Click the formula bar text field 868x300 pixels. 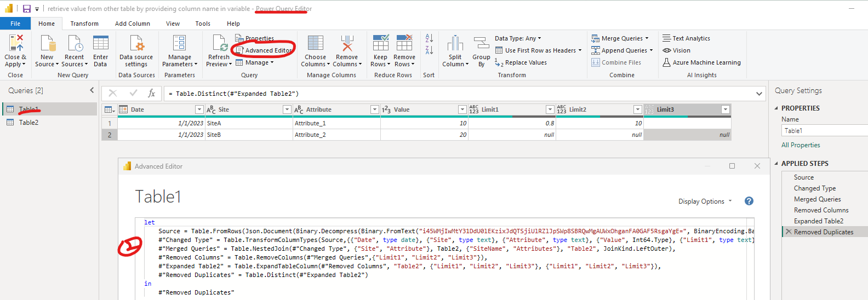tap(458, 94)
